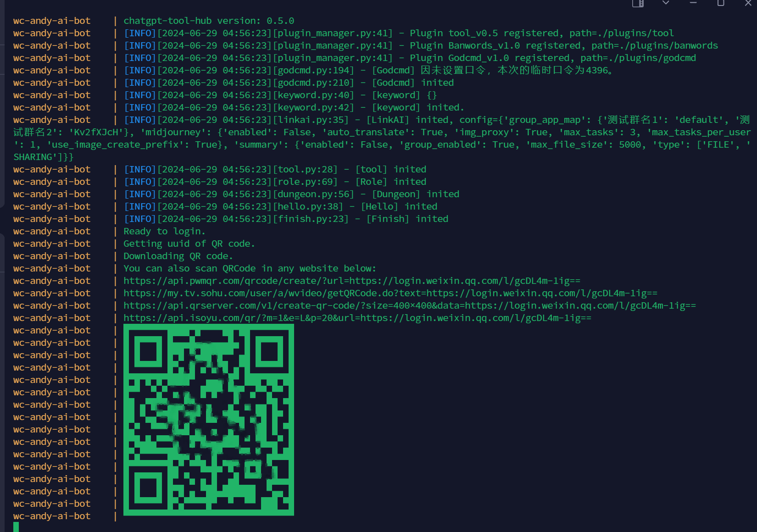Click the "[keyword] {}" log line
This screenshot has width=757, height=532.
[x=281, y=95]
